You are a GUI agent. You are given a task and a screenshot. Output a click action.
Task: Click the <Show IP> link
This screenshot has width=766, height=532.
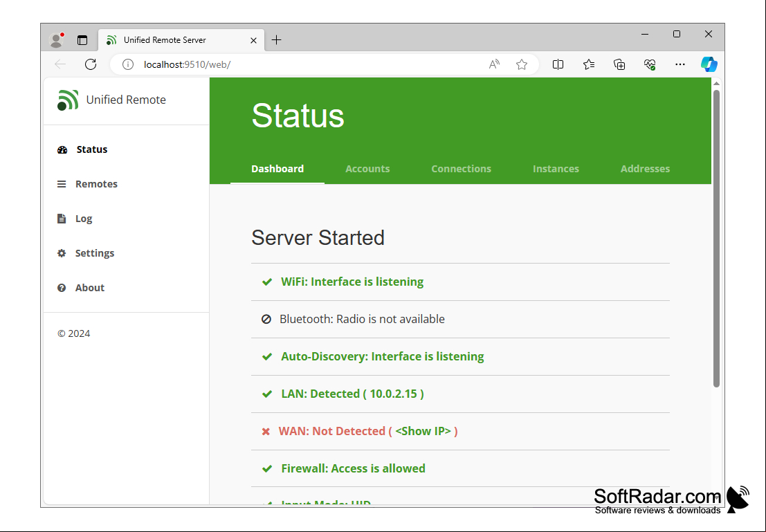click(423, 432)
